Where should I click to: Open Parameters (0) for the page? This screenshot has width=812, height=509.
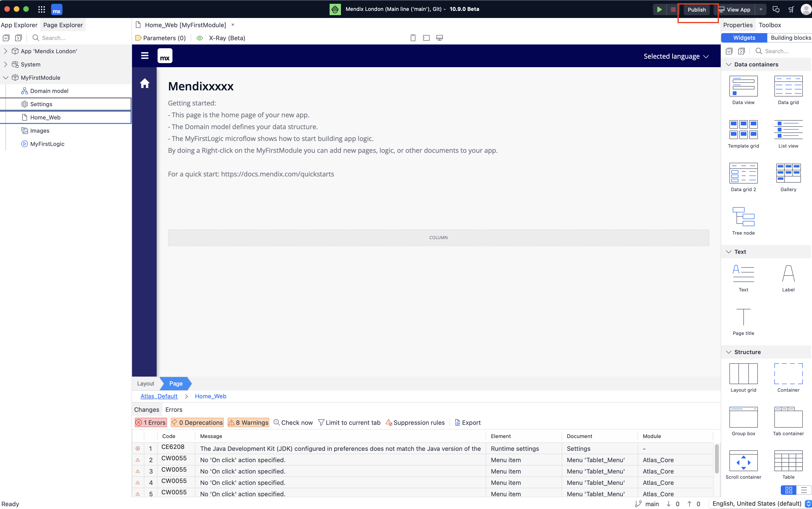tap(161, 38)
